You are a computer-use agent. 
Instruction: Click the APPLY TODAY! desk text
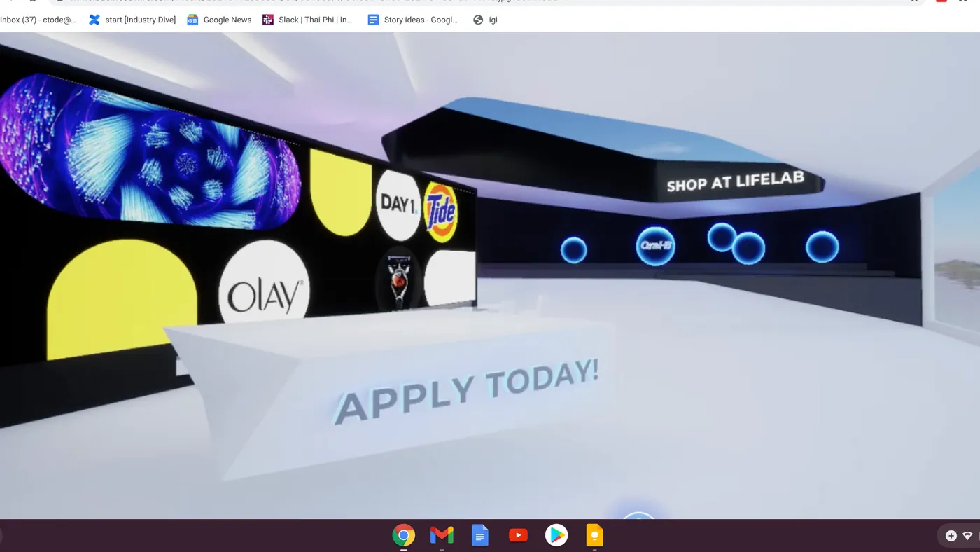[467, 391]
